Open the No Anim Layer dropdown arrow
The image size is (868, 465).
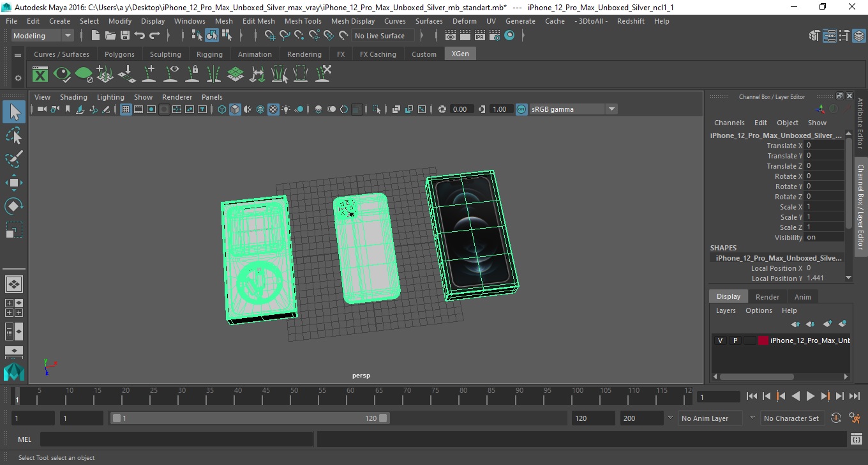[x=670, y=418]
